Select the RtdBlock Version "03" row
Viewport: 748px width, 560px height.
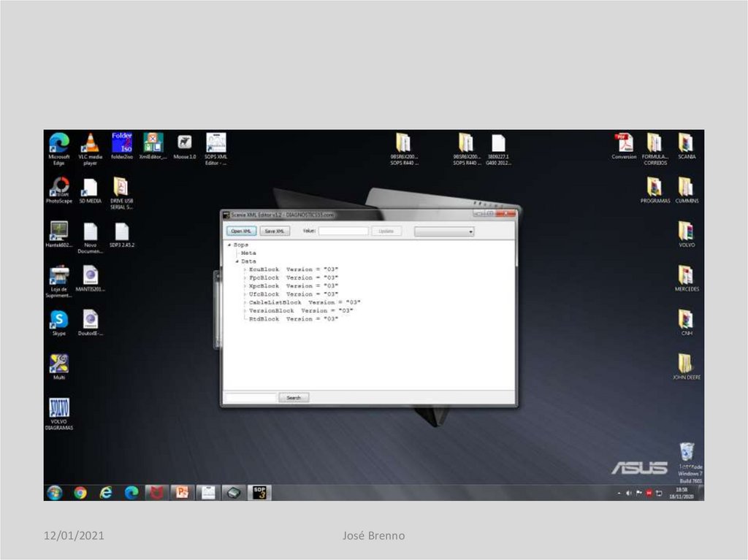pyautogui.click(x=294, y=318)
